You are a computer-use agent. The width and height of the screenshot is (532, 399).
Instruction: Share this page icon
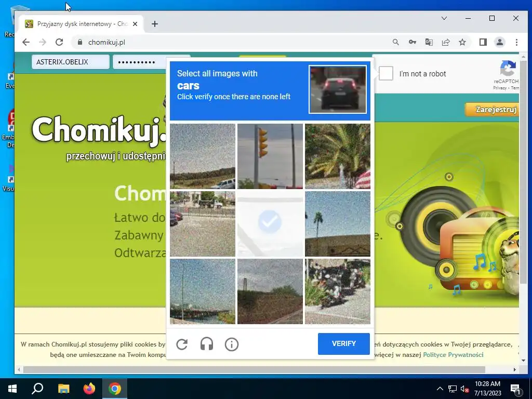point(445,42)
